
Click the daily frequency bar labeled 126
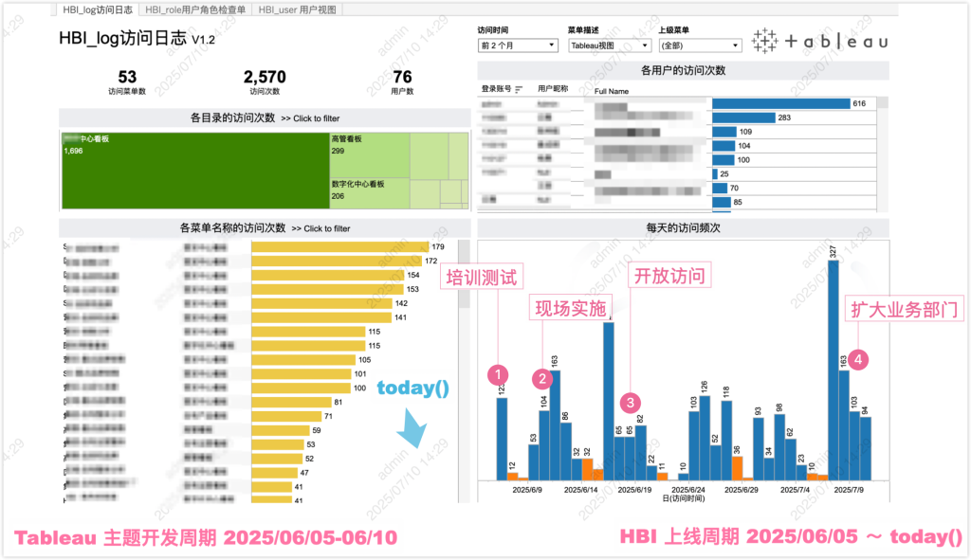[705, 438]
